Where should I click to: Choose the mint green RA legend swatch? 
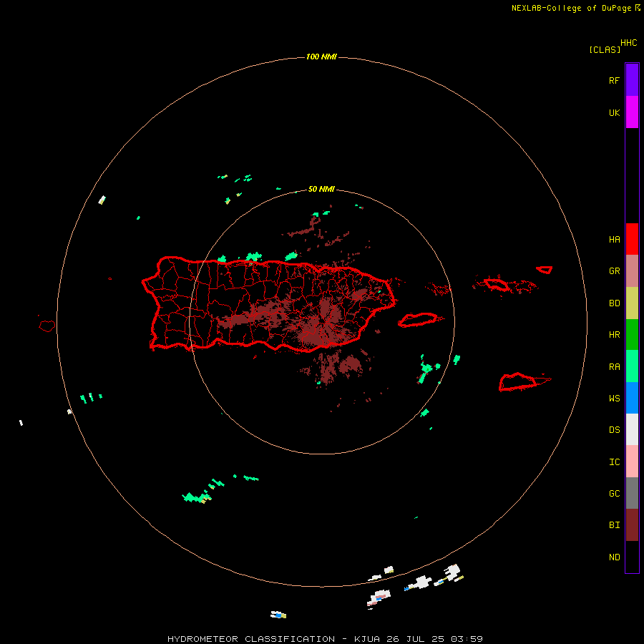[632, 366]
